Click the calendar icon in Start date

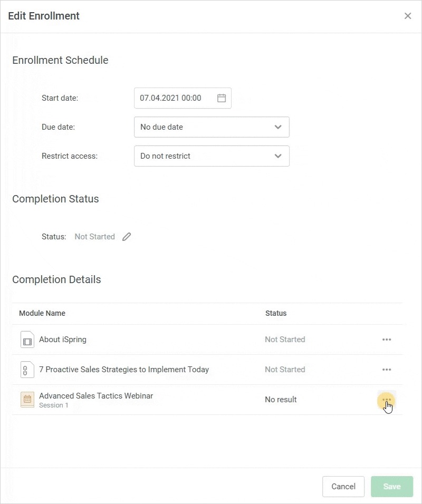[222, 98]
